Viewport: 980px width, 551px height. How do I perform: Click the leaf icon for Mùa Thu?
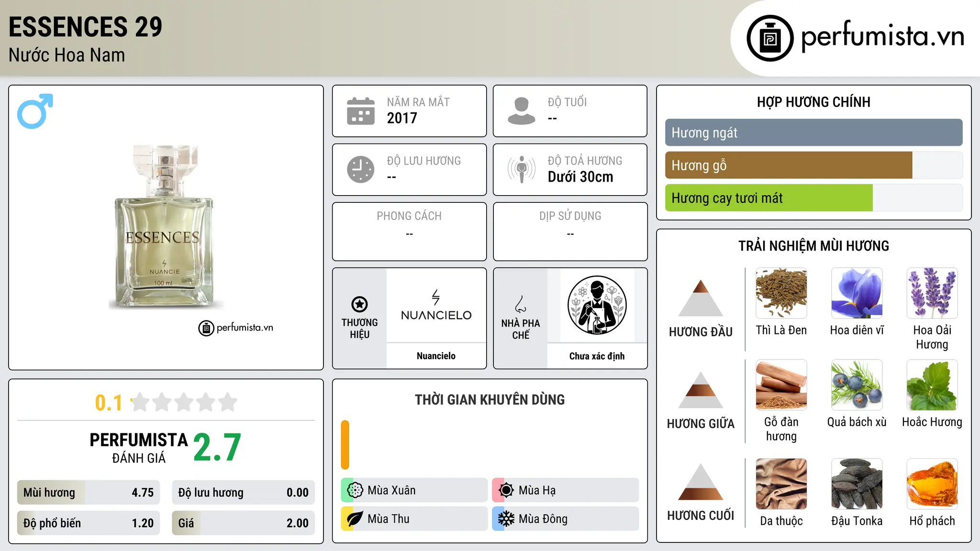pyautogui.click(x=355, y=519)
